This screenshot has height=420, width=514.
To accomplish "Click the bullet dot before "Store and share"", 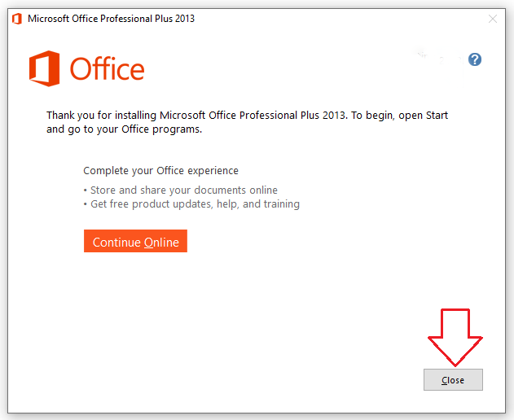I will 86,190.
